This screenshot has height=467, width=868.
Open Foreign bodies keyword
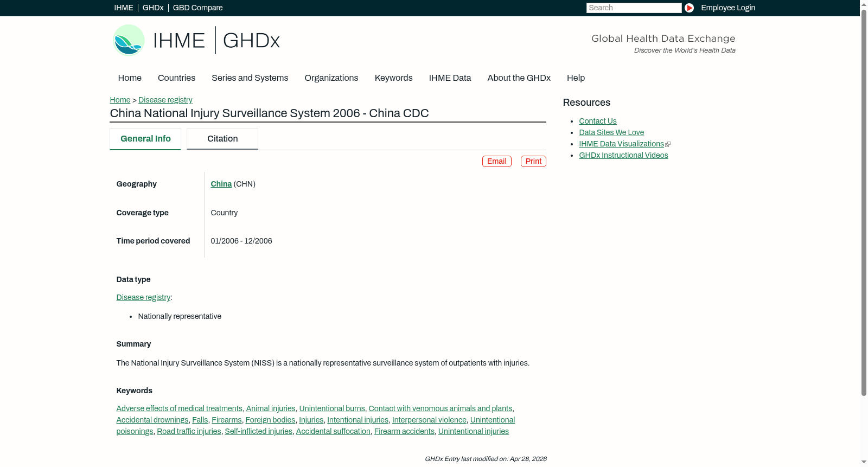[270, 420]
